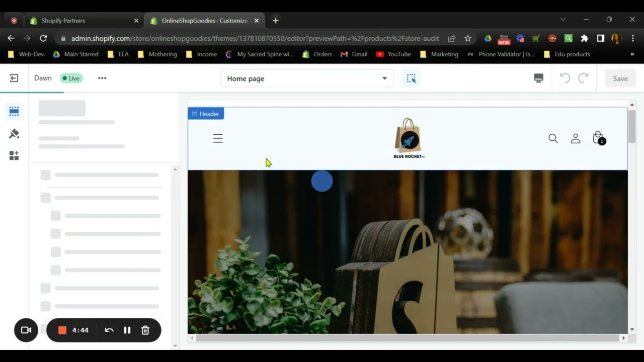Viewport: 644px width, 362px height.
Task: Click the Live status badge
Action: [x=71, y=78]
